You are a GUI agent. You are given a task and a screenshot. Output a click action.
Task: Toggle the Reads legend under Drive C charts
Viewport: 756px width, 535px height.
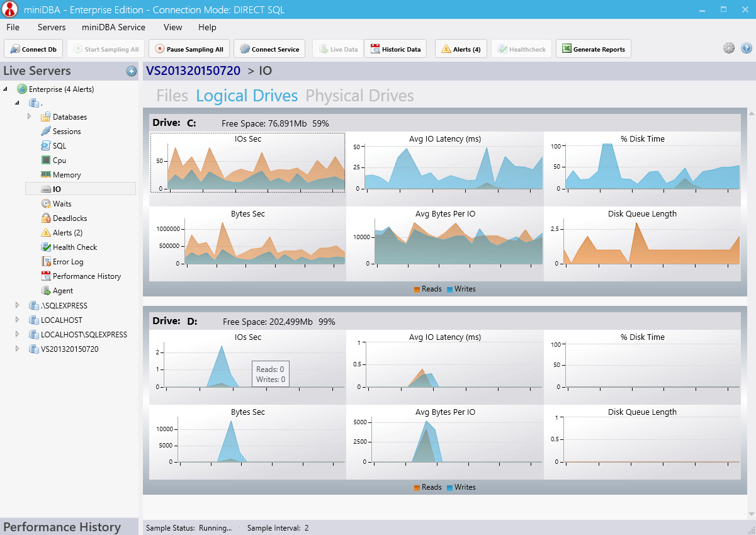click(x=429, y=289)
